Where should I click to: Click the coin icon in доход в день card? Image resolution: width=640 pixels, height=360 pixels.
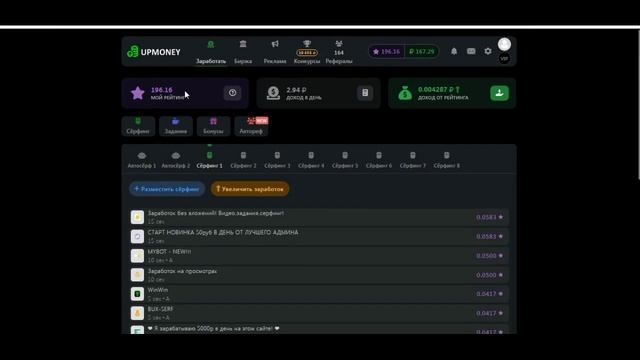(x=273, y=93)
